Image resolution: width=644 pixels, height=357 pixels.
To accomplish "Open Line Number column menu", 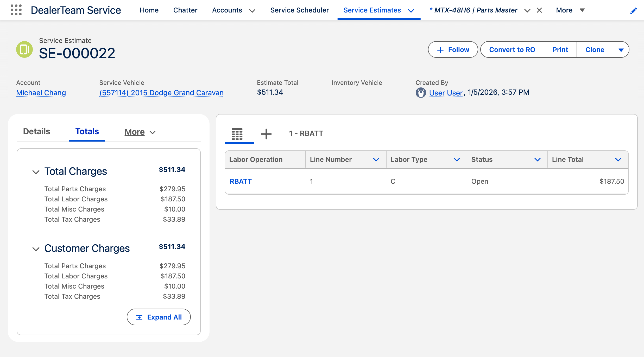I will [x=376, y=160].
